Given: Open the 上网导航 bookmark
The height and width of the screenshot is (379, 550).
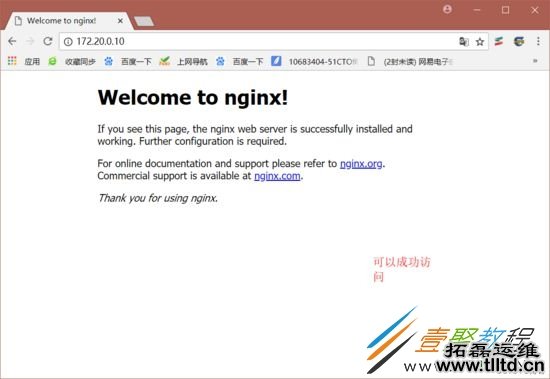Looking at the screenshot, I should click(x=183, y=61).
